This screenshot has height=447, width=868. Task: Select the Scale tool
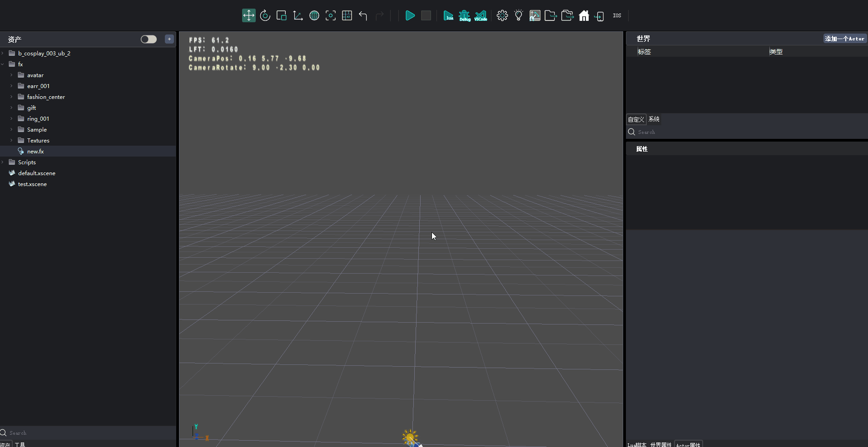282,15
